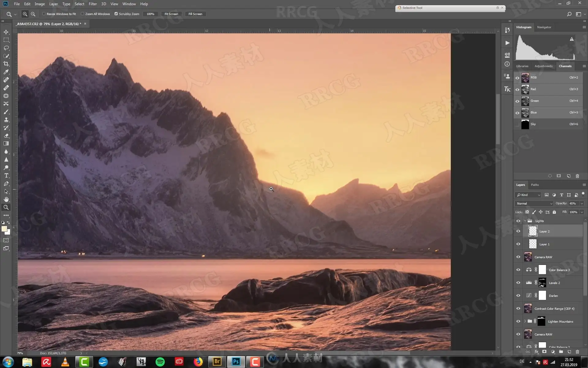This screenshot has width=588, height=368.
Task: Click the background color swatch
Action: [x=8, y=232]
